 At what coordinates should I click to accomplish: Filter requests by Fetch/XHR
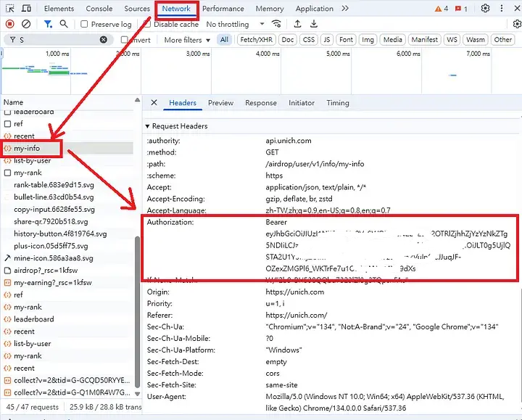coord(257,40)
